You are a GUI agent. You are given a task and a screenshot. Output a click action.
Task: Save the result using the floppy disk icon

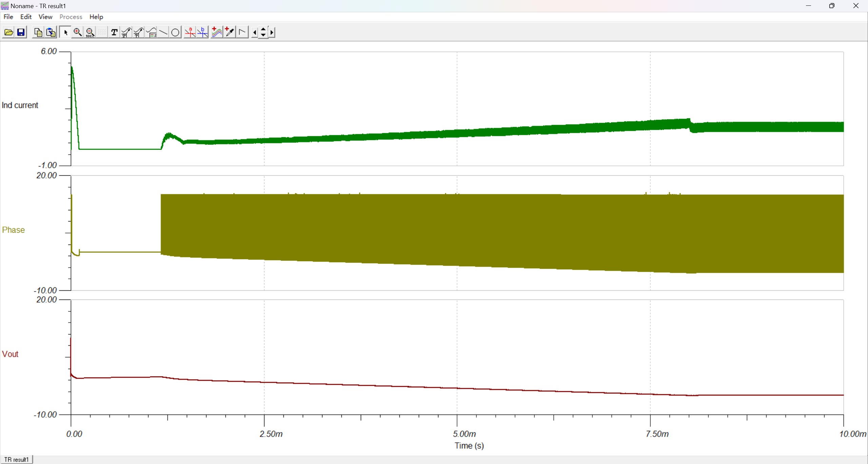click(21, 32)
